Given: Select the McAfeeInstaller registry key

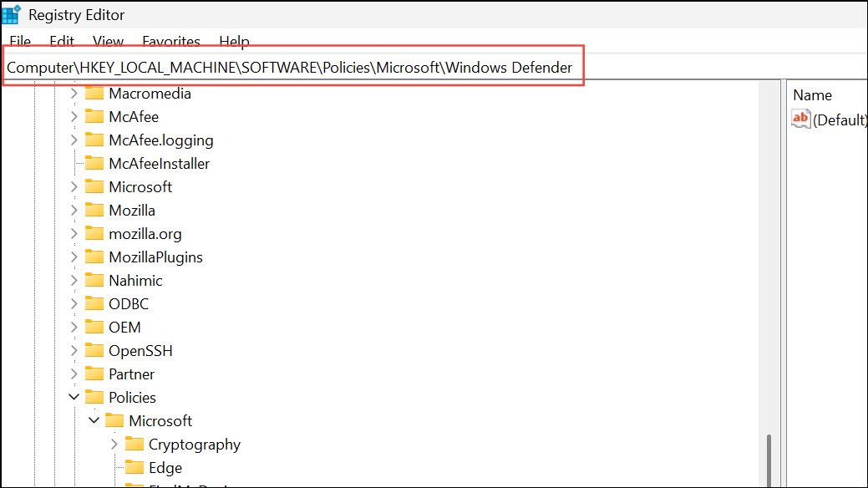Looking at the screenshot, I should click(156, 163).
